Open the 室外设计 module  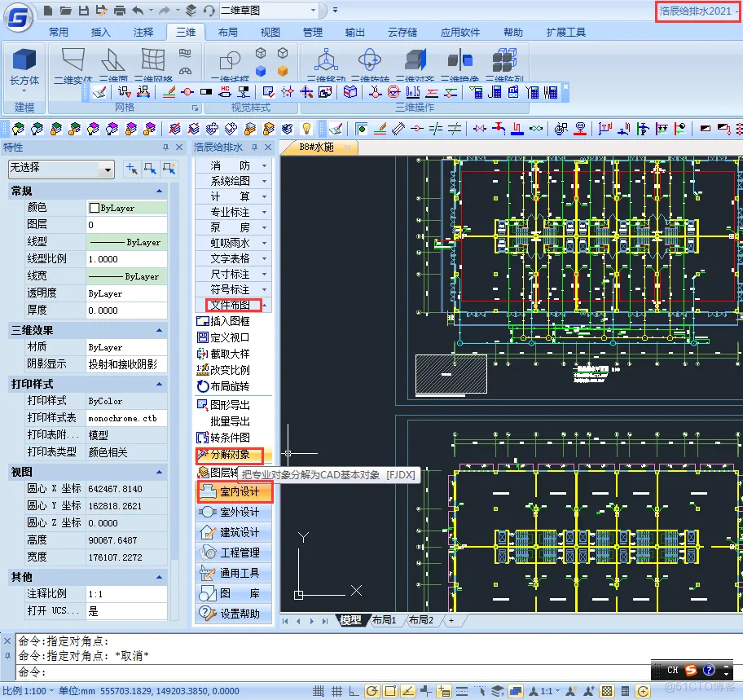234,512
